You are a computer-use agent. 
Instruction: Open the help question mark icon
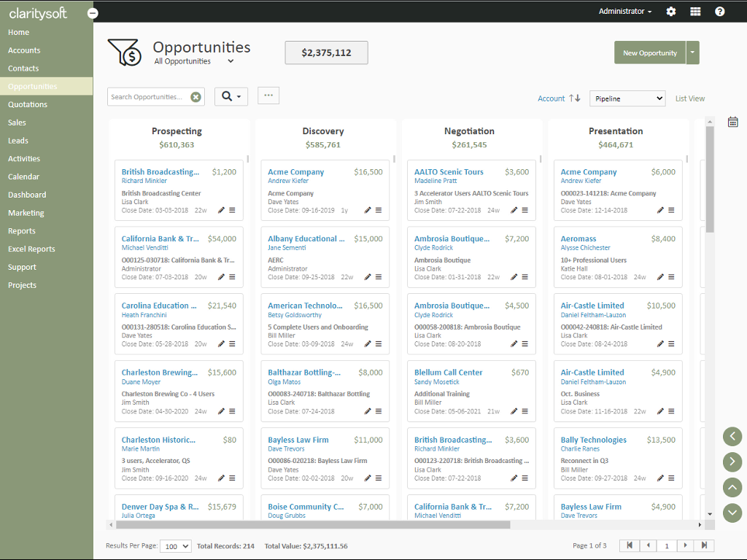click(x=720, y=12)
